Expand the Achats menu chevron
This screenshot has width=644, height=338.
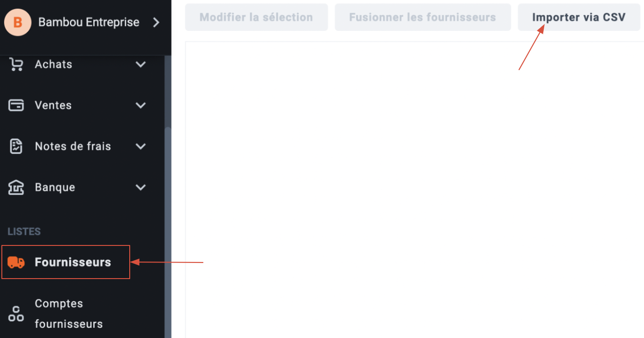pyautogui.click(x=141, y=64)
